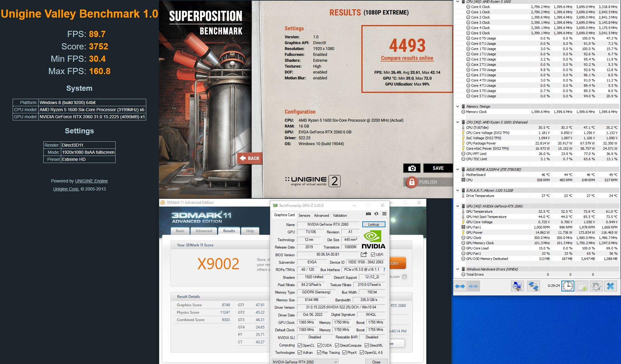Click the BIOS export share icon
The height and width of the screenshot is (364, 621).
point(364,254)
